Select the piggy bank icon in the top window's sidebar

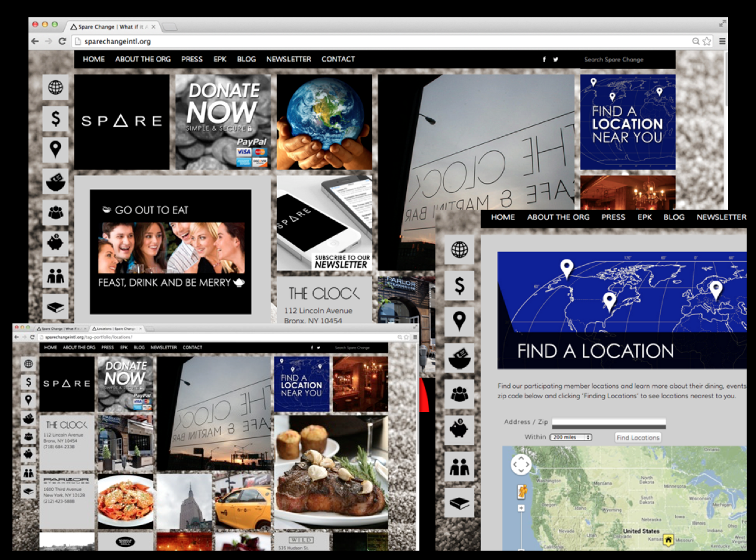55,244
